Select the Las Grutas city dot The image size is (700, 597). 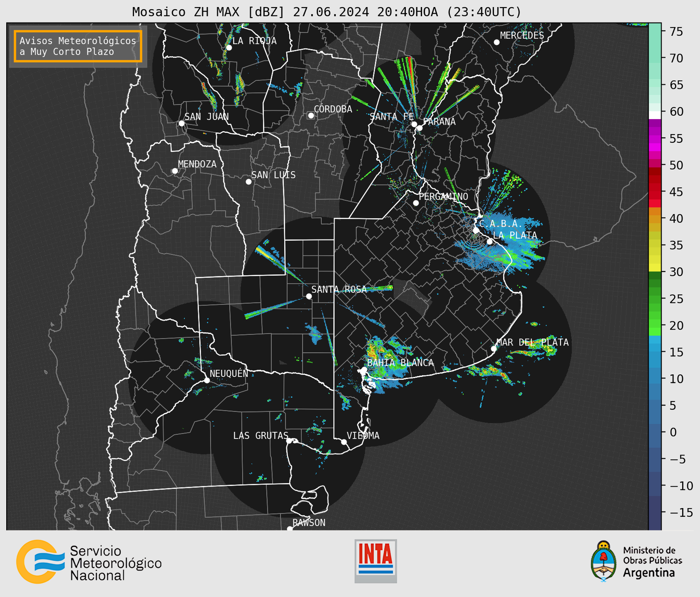(x=289, y=441)
